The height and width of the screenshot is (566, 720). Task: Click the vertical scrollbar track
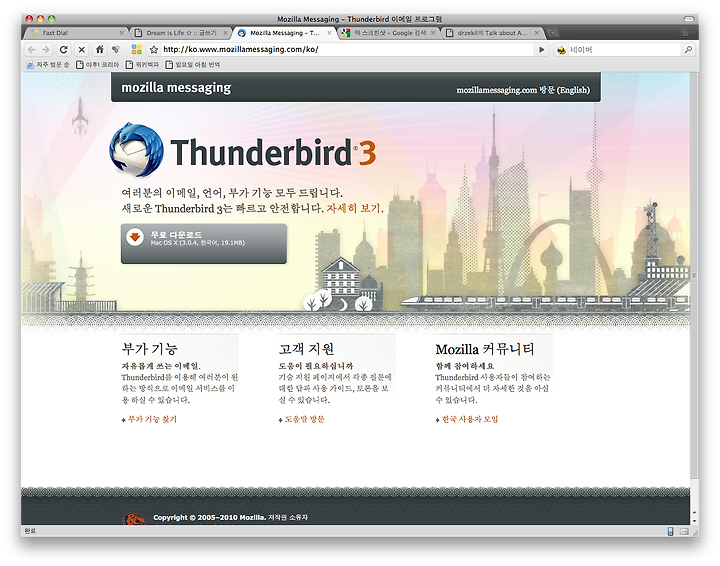click(x=694, y=289)
